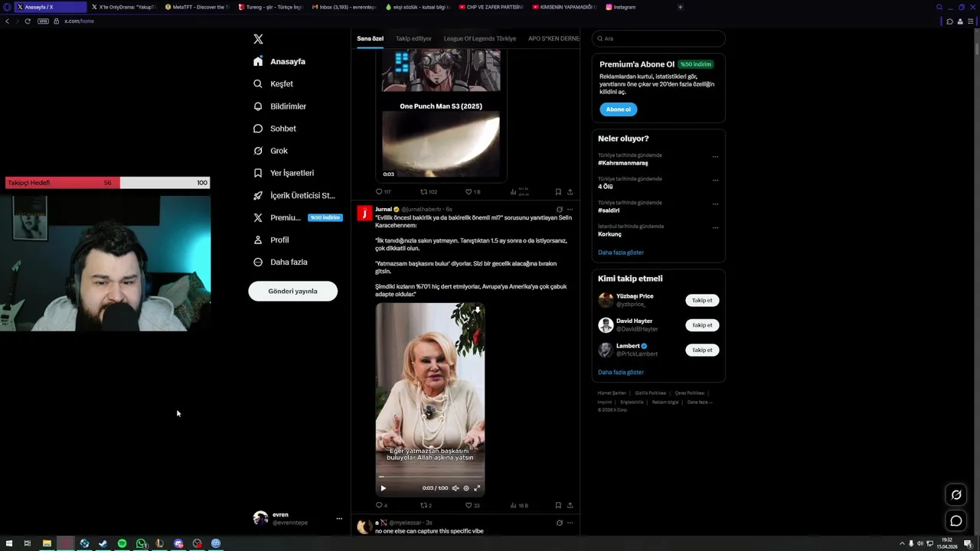
Task: Open more options for 4 Ölü trend
Action: (x=715, y=180)
